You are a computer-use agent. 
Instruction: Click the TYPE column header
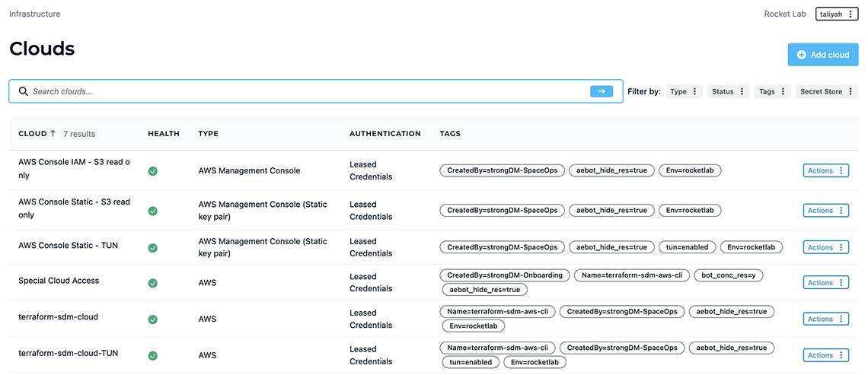coord(208,133)
